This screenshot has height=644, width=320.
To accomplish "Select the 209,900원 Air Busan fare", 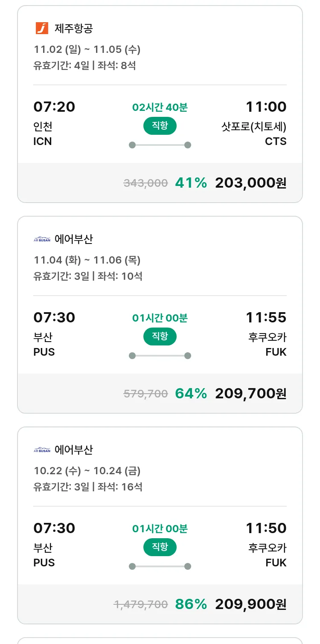I will point(250,604).
